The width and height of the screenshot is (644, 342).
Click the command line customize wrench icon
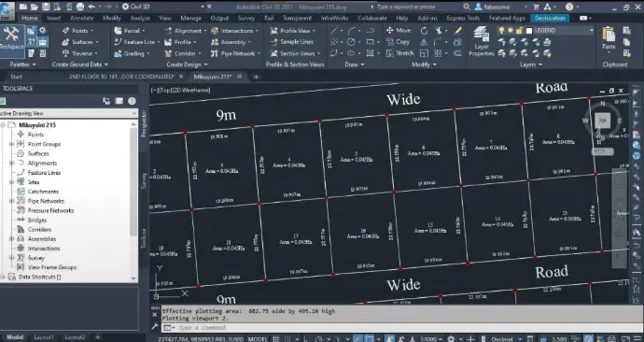click(154, 327)
